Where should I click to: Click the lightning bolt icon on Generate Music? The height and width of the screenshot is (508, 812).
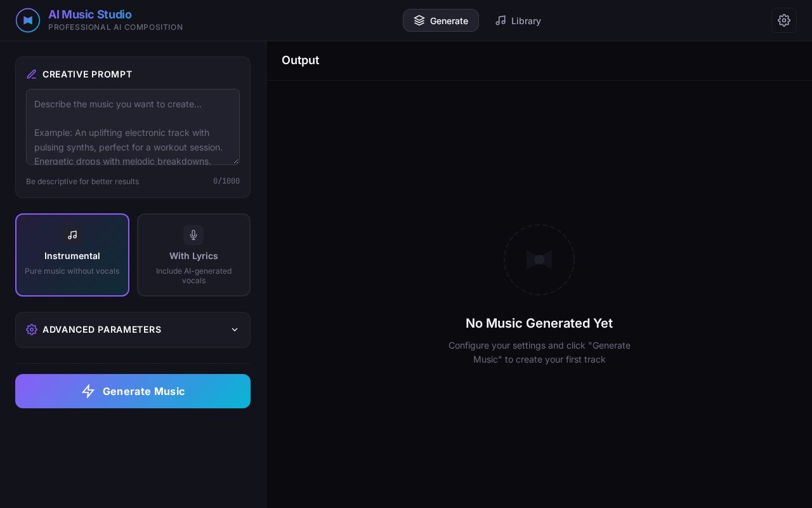[88, 391]
